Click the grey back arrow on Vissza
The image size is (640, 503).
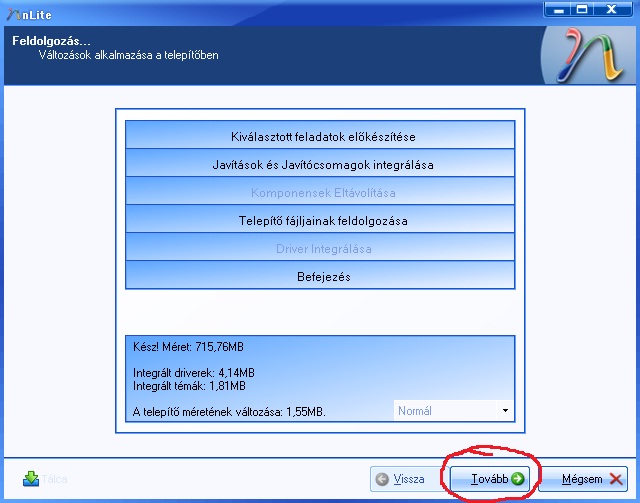tap(382, 479)
